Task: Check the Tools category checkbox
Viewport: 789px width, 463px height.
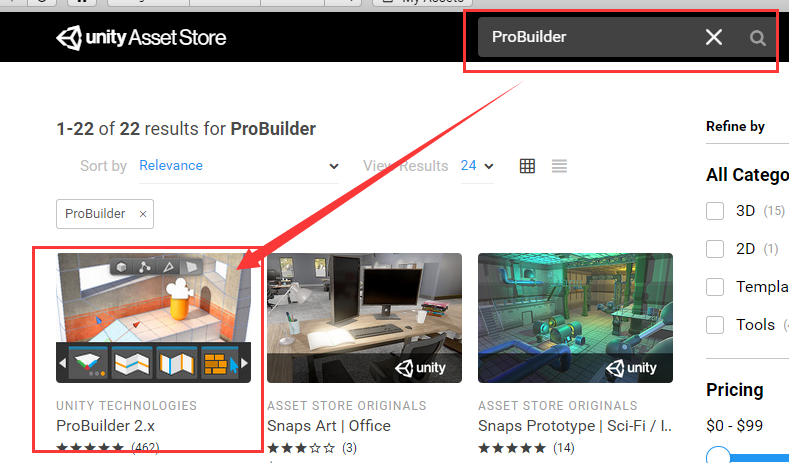Action: click(x=715, y=325)
